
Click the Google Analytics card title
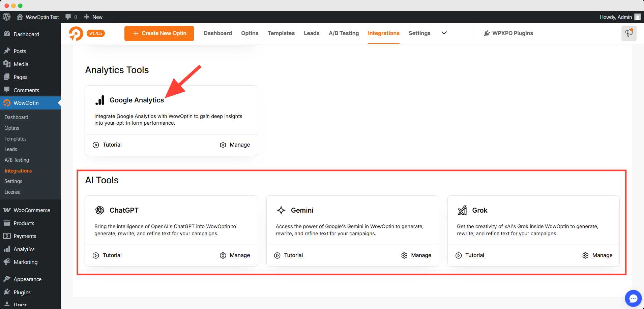click(137, 100)
